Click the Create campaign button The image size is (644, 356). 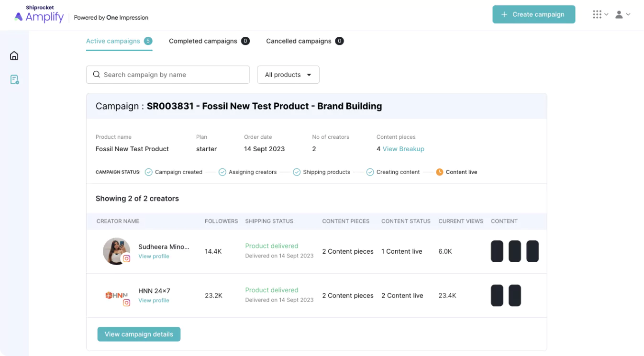pyautogui.click(x=534, y=14)
